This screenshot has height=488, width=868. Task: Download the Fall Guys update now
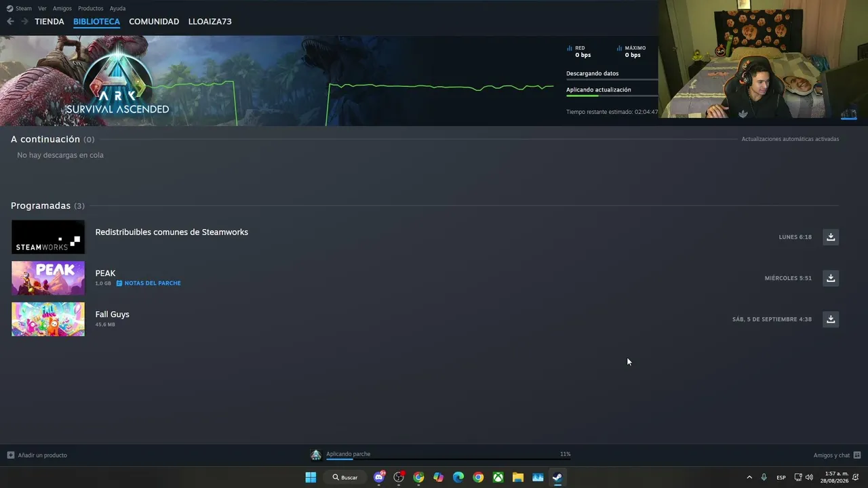pos(831,319)
